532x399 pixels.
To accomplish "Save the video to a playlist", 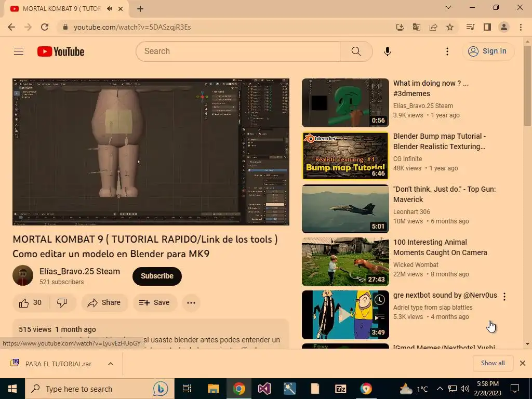I will point(154,303).
